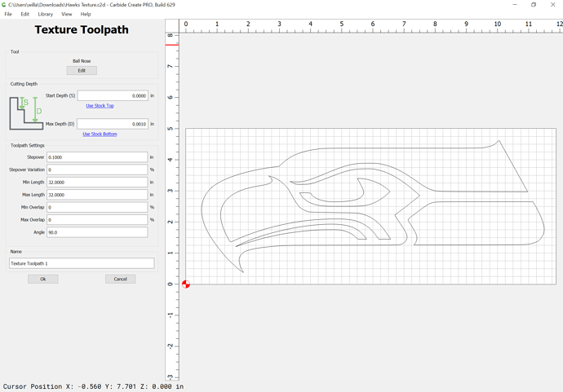Screen dimensions: 563x392
Task: Click the toolpath Name field
Action: (x=82, y=263)
